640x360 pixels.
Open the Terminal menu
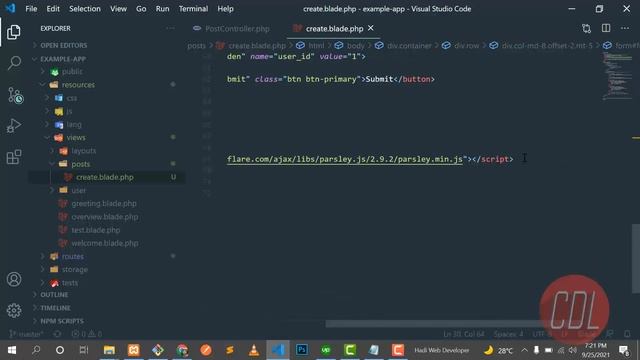point(193,9)
